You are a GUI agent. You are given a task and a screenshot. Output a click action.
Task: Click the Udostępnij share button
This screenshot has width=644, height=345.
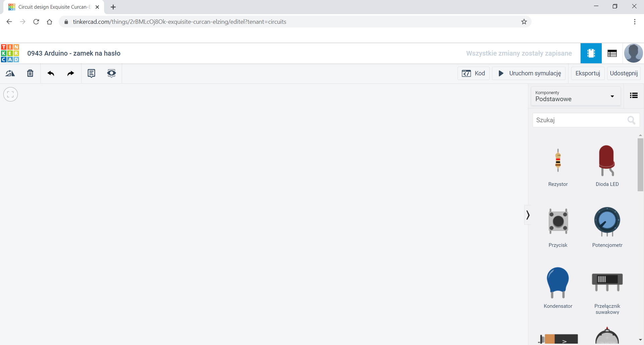pyautogui.click(x=624, y=73)
